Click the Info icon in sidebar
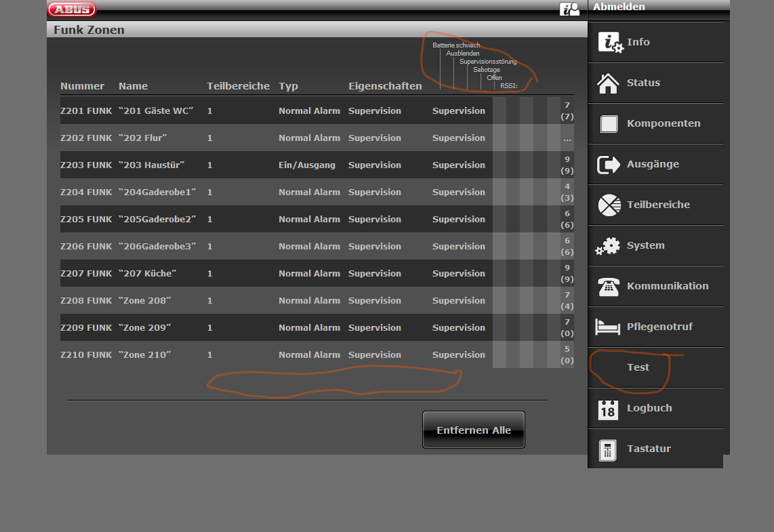 coord(609,43)
